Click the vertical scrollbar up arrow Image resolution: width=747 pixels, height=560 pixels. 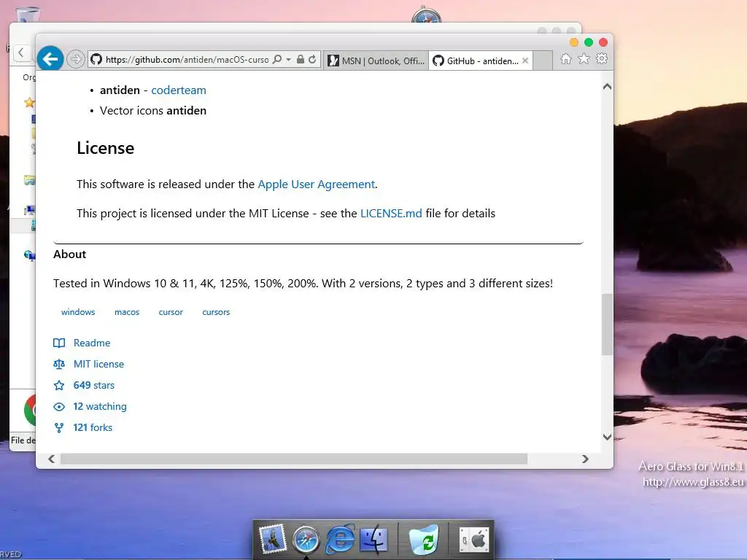(607, 87)
